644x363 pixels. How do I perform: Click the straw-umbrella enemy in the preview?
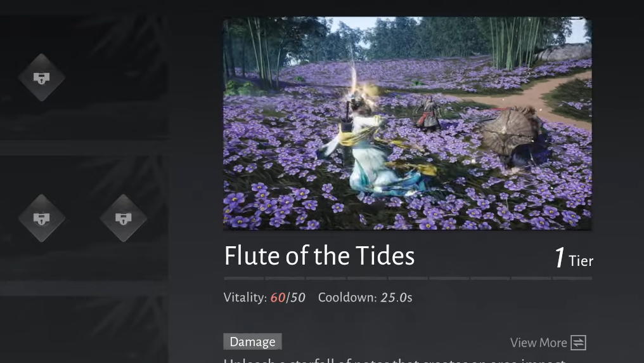513,136
